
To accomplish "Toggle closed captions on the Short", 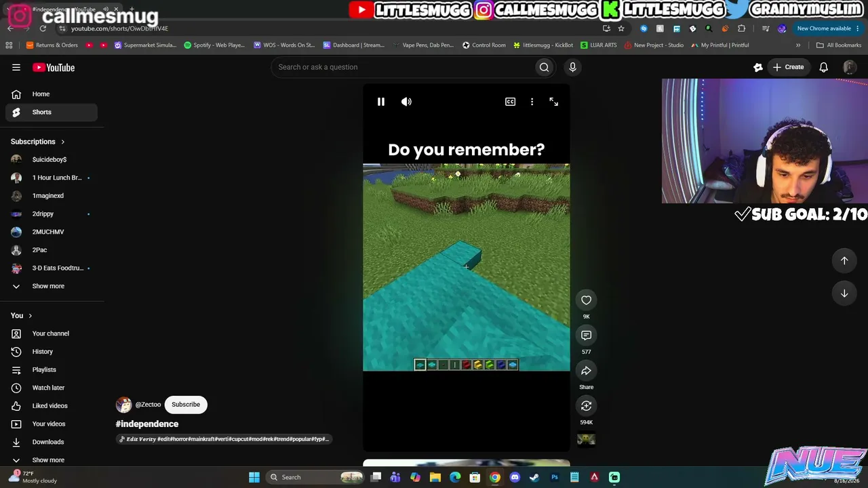I will point(510,102).
